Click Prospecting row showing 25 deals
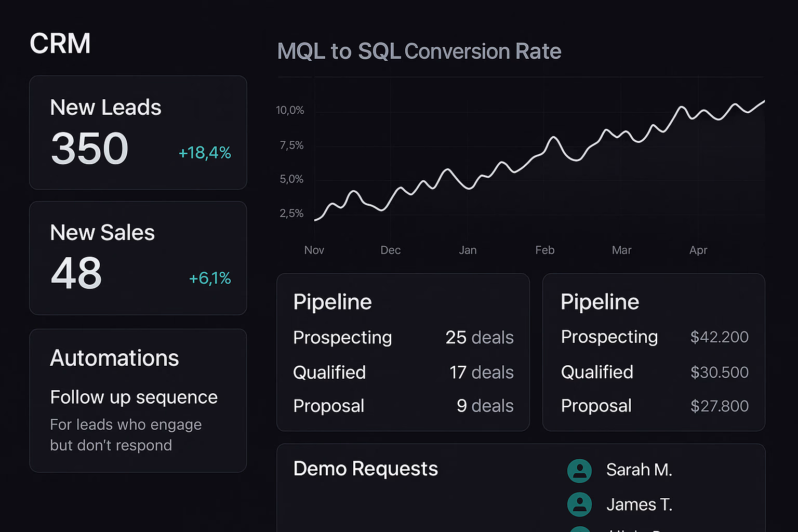 click(404, 338)
